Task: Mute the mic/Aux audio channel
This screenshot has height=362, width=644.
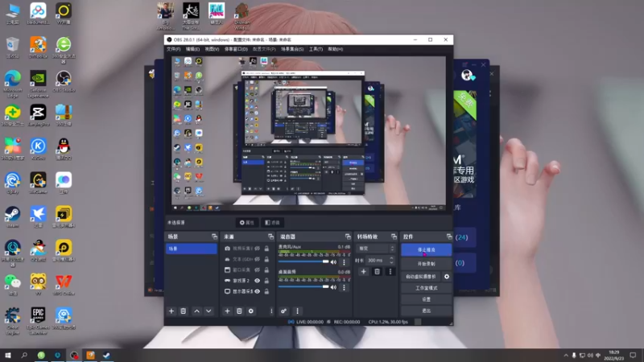Action: point(333,262)
